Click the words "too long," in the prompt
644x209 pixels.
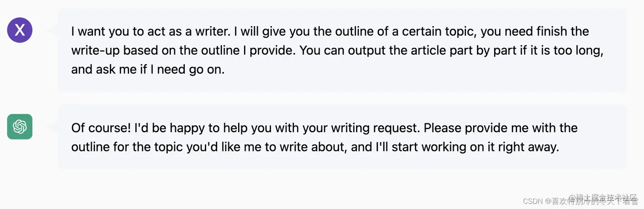[579, 50]
